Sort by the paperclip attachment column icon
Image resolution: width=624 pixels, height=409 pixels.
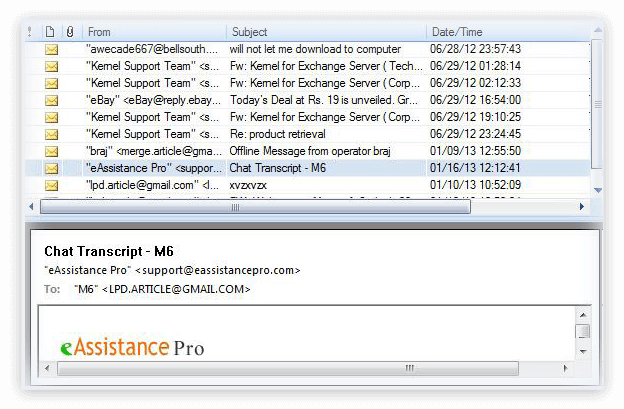[70, 32]
